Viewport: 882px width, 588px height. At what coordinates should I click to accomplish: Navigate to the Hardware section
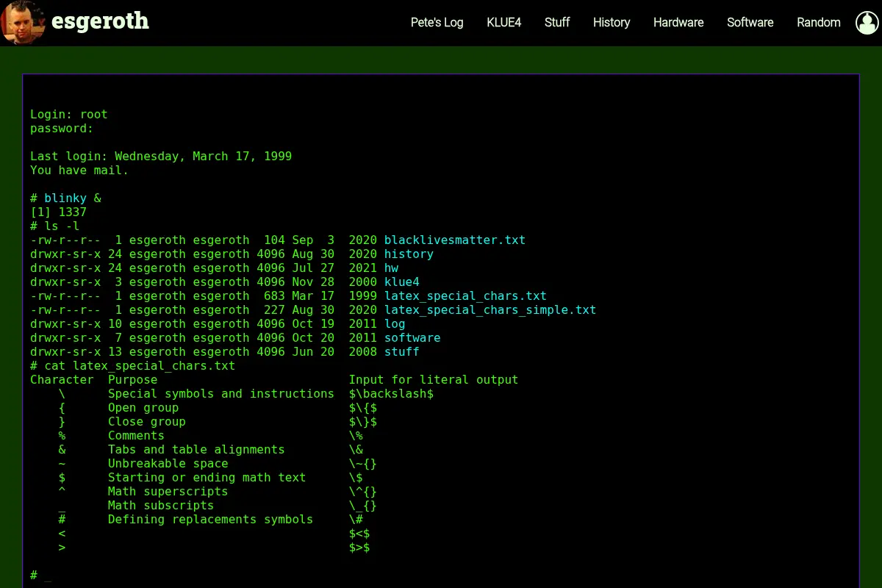678,23
